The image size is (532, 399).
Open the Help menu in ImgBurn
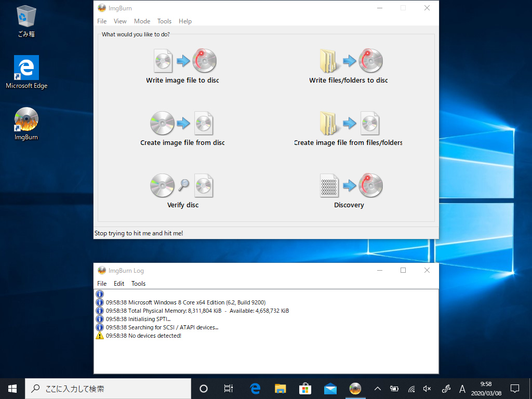coord(185,21)
